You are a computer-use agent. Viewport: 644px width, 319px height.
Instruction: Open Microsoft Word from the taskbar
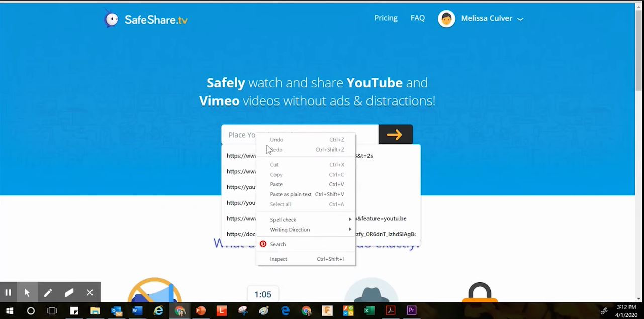click(x=137, y=311)
